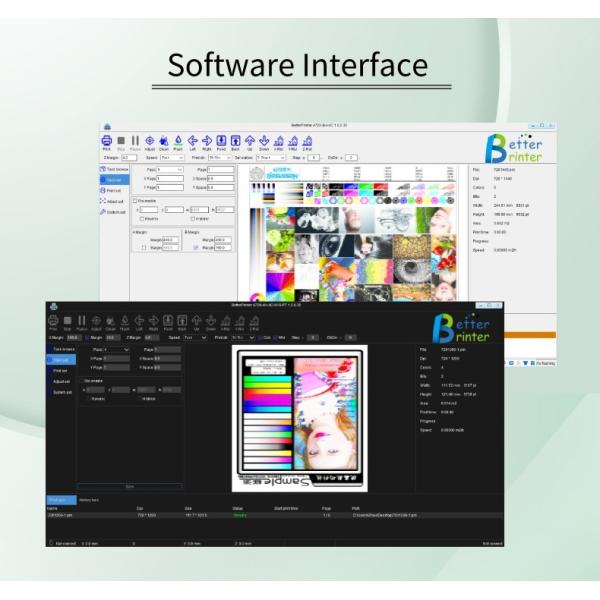Click Print icon in the light window toolbar
Viewport: 600px width, 600px height.
[106, 141]
